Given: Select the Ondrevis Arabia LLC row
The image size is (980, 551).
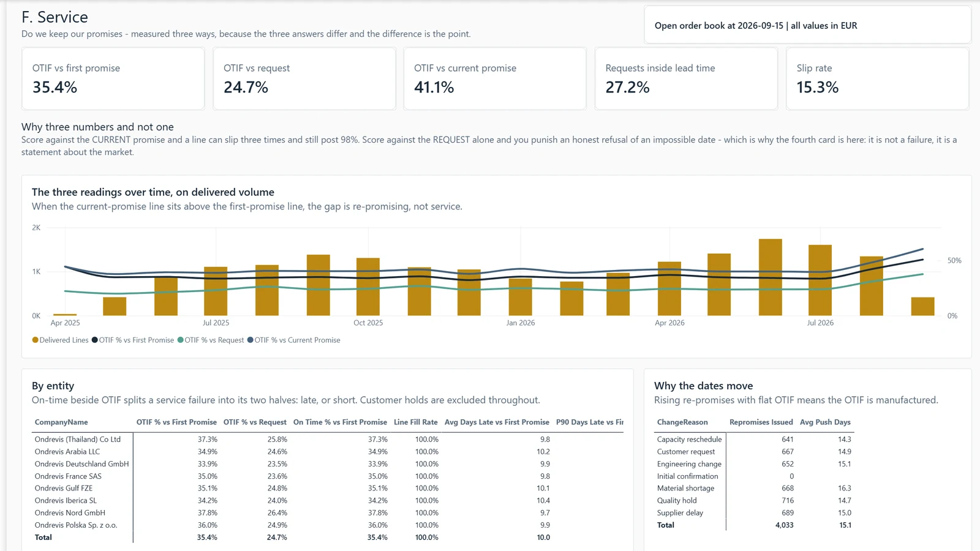Looking at the screenshot, I should click(327, 452).
